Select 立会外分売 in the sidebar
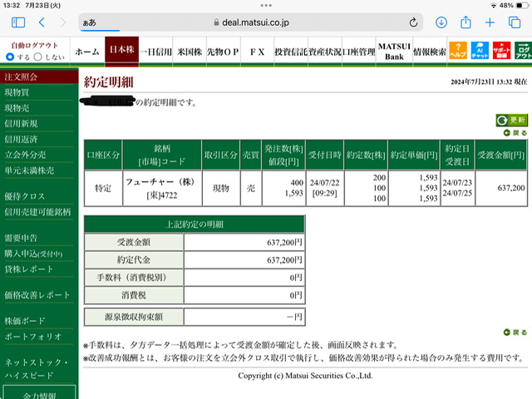The width and height of the screenshot is (532, 399). click(25, 155)
